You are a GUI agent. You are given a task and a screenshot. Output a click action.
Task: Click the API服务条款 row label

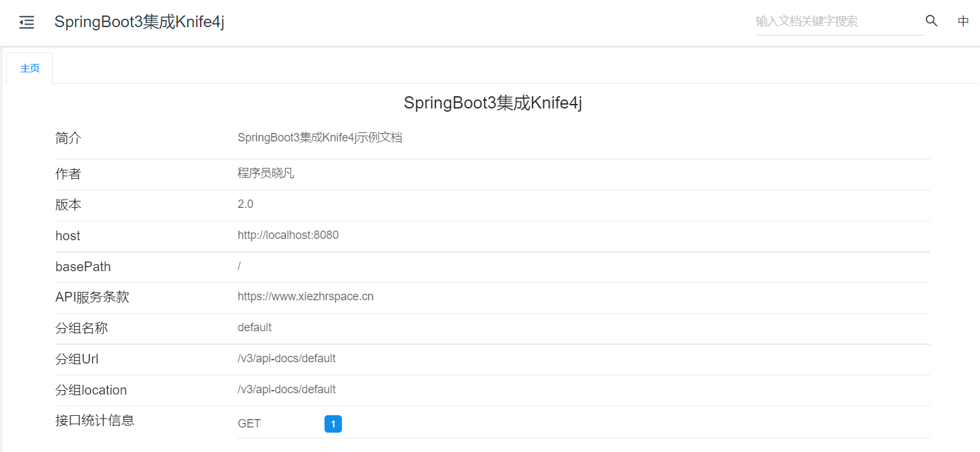(x=92, y=297)
